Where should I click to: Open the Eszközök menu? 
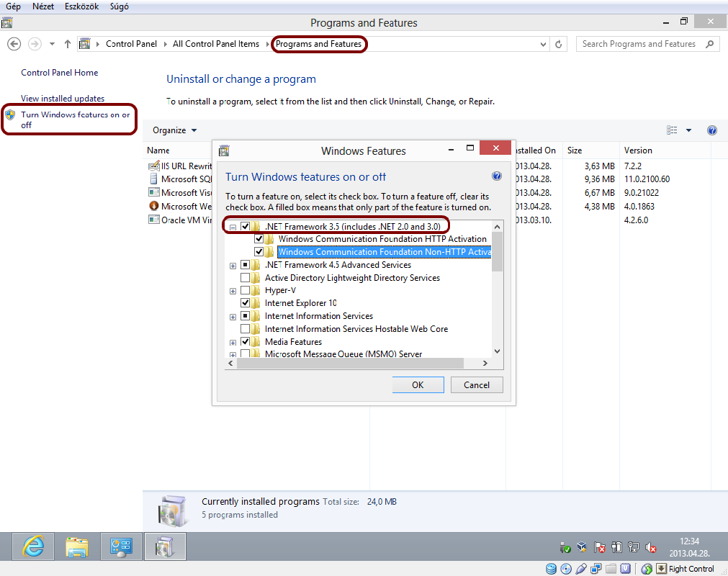(81, 6)
